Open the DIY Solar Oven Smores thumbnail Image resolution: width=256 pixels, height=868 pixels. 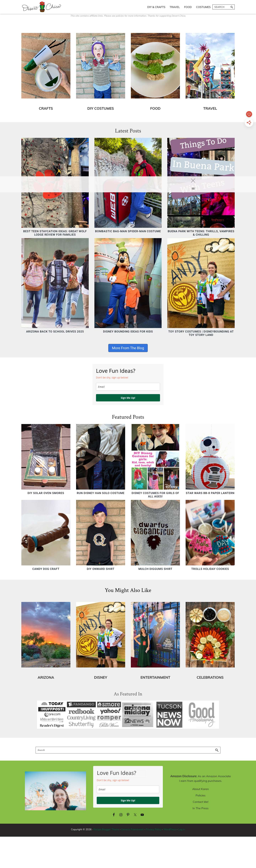pos(46,457)
